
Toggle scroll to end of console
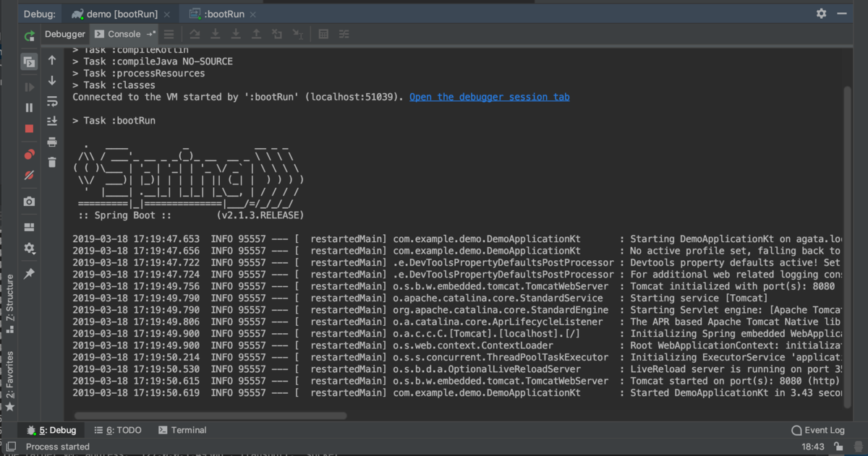(x=52, y=121)
